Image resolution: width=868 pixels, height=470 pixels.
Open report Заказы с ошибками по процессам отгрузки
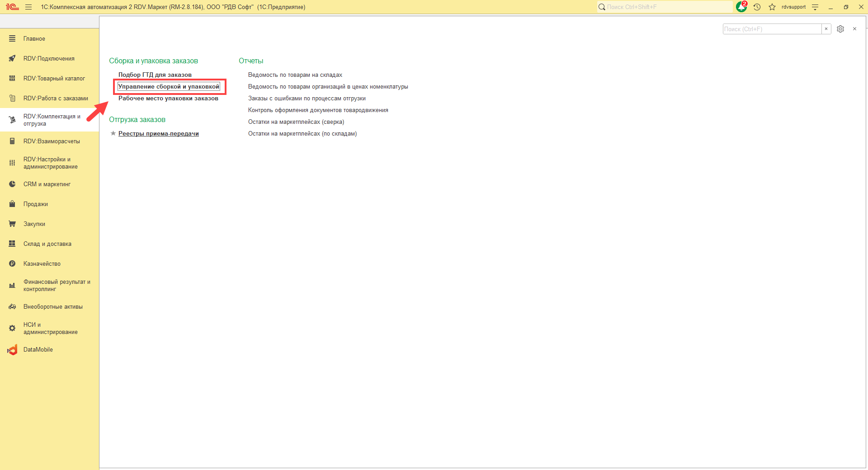(307, 99)
